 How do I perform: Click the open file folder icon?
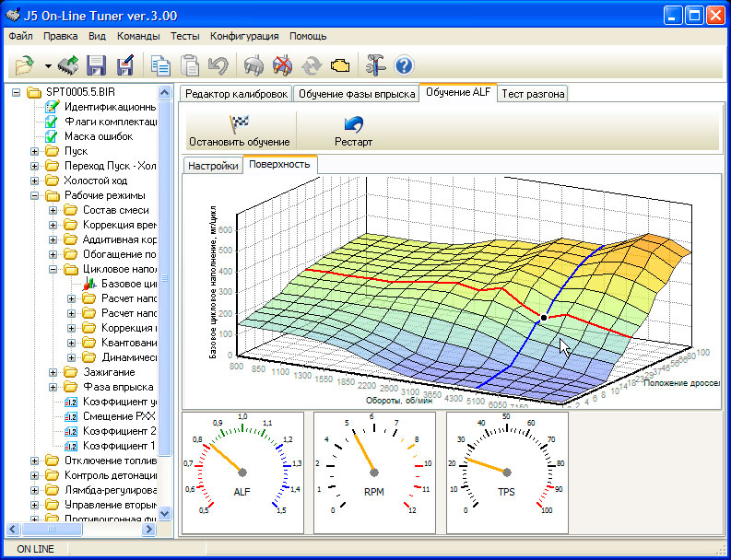[x=25, y=65]
